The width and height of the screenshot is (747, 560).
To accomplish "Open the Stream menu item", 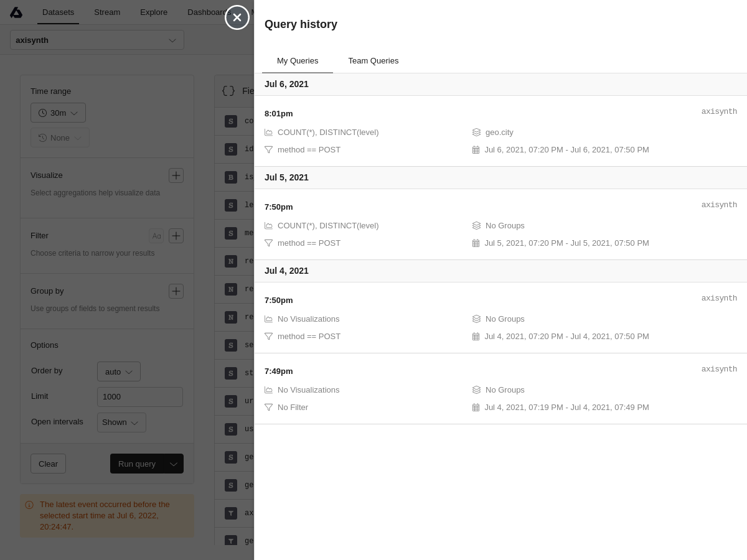I will tap(107, 12).
